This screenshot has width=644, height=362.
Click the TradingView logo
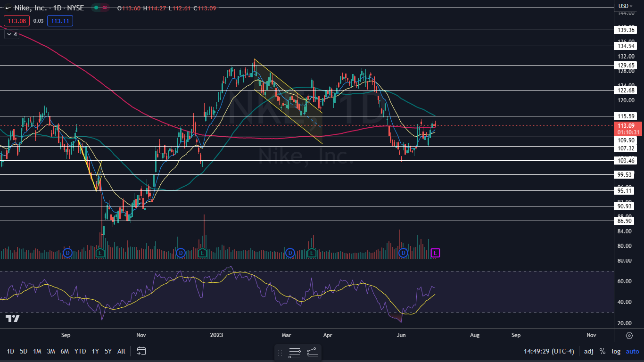pyautogui.click(x=13, y=319)
